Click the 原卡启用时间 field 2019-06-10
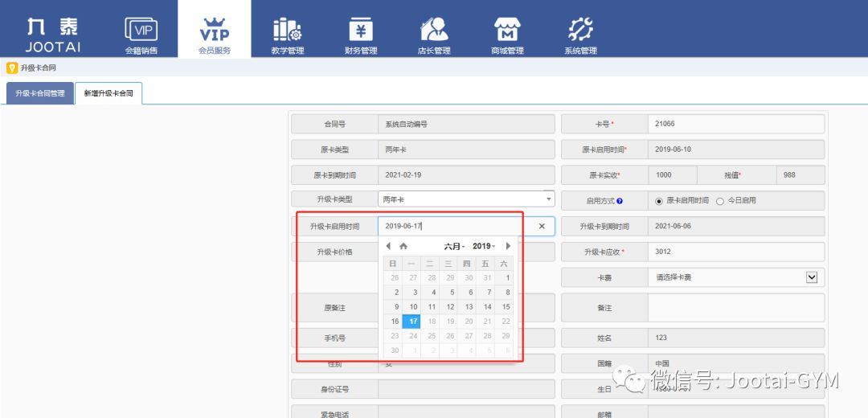This screenshot has width=868, height=418. (x=736, y=150)
